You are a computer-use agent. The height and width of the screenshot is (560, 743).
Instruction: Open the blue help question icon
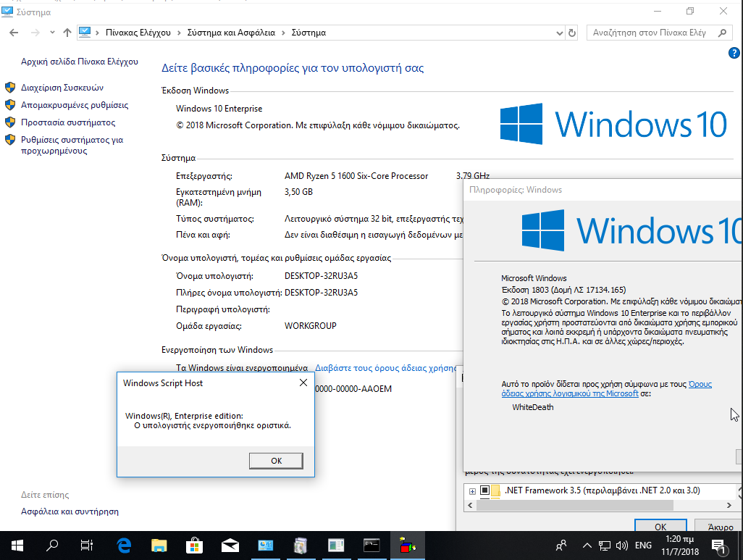734,53
